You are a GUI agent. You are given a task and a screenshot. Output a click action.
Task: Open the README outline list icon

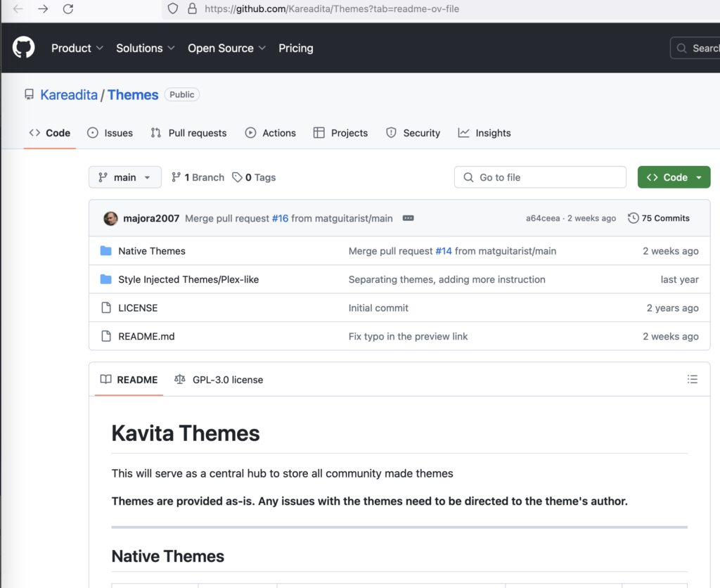(693, 379)
